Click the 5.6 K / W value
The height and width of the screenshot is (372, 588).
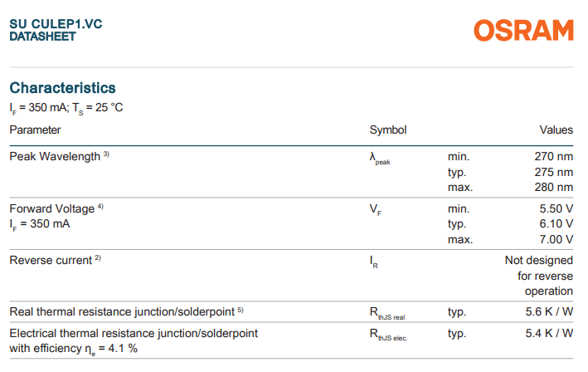pyautogui.click(x=551, y=311)
